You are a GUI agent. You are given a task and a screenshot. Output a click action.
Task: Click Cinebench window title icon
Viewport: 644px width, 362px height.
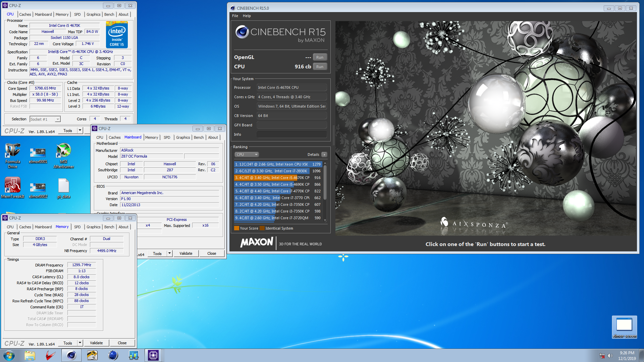233,8
